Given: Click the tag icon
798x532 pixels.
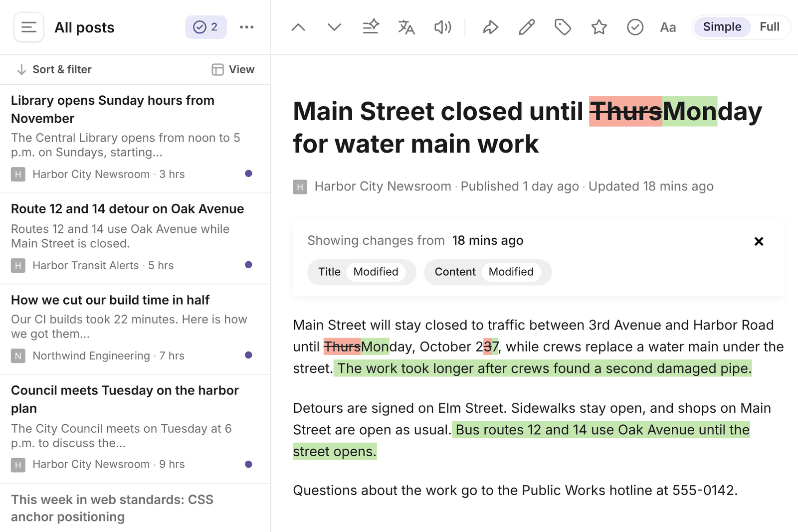Looking at the screenshot, I should pos(563,27).
